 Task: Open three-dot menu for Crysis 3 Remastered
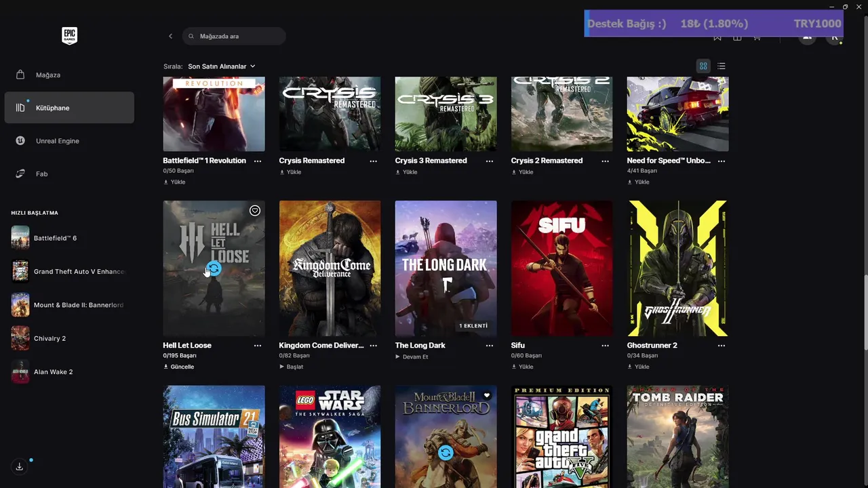[490, 161]
